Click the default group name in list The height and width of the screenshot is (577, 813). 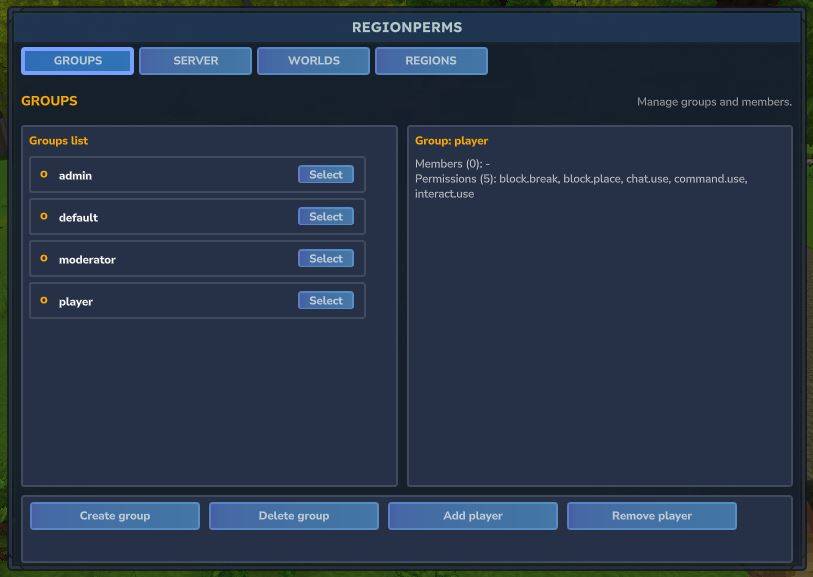pyautogui.click(x=78, y=218)
